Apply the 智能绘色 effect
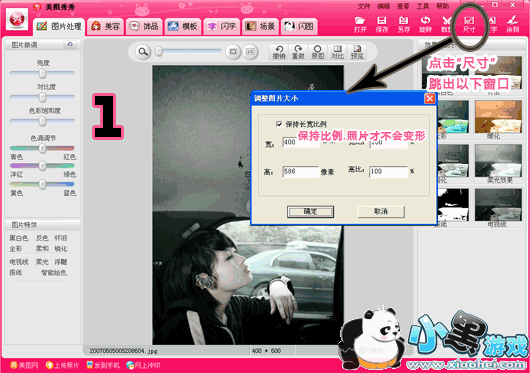This screenshot has width=530, height=373. pos(54,272)
